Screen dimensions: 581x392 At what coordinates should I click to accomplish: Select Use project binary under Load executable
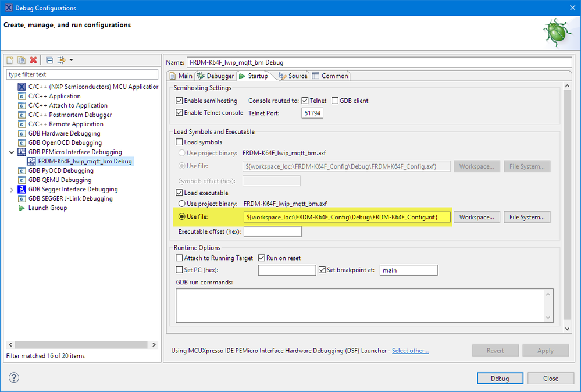pyautogui.click(x=182, y=204)
